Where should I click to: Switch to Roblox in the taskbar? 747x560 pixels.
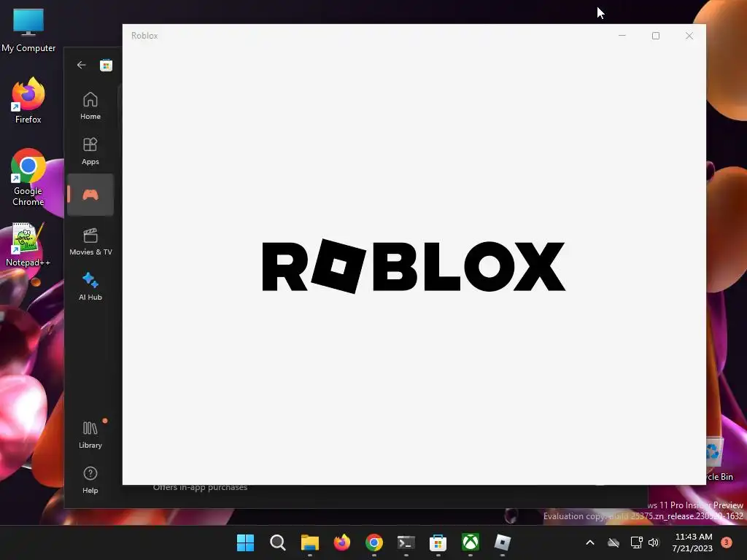[502, 542]
